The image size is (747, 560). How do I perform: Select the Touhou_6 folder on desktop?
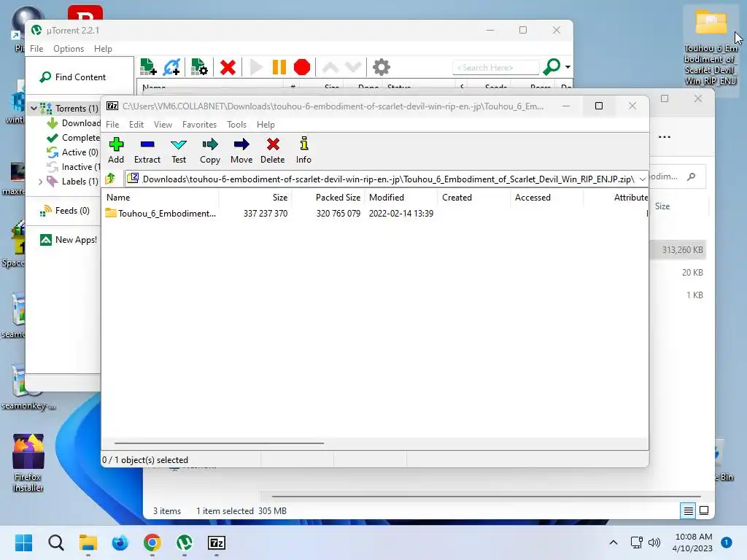711,47
